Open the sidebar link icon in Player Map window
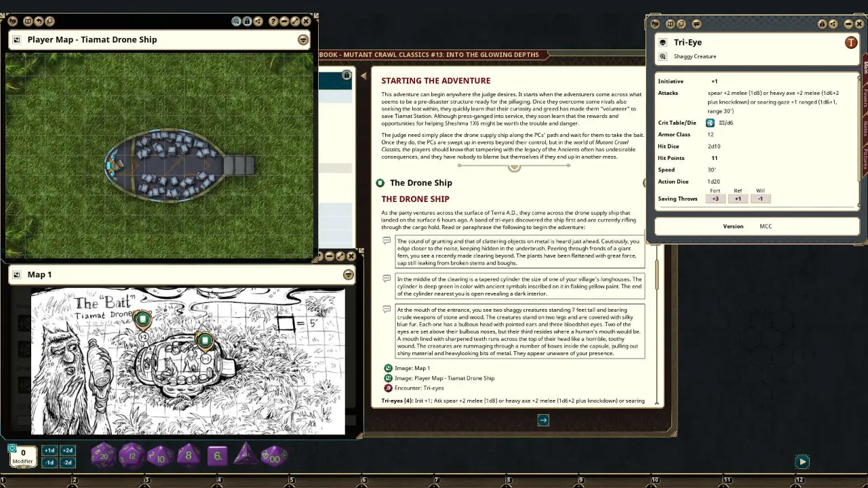 pos(12,22)
